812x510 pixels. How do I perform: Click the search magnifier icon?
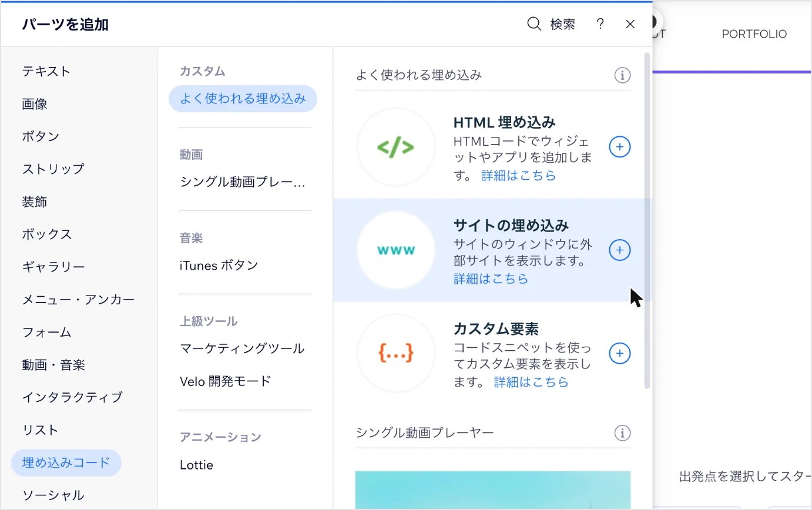[534, 24]
